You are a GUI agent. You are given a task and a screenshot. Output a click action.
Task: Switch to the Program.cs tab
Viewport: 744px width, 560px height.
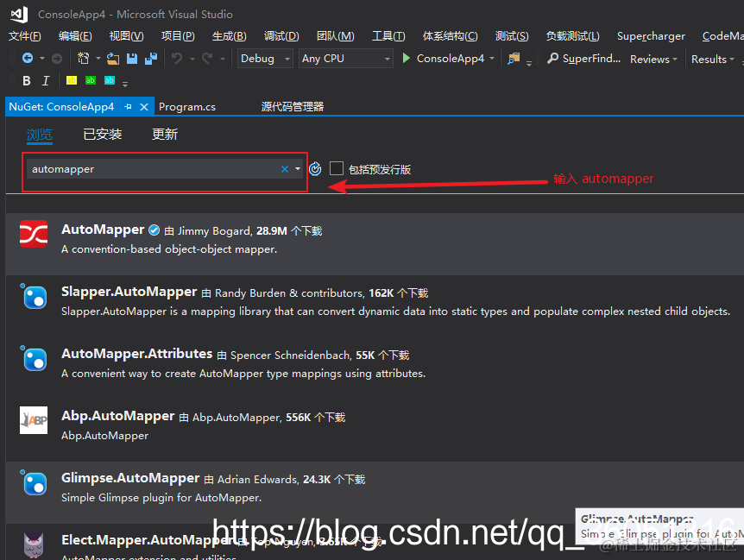[187, 107]
